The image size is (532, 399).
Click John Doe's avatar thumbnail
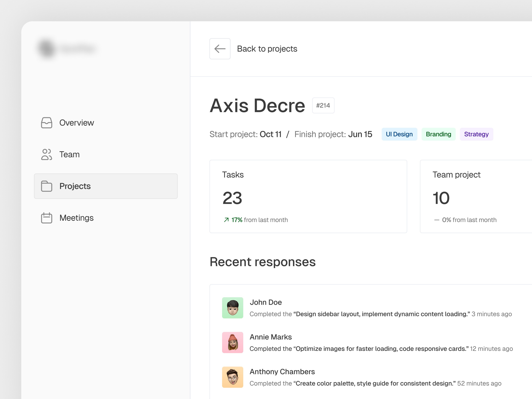pyautogui.click(x=233, y=308)
